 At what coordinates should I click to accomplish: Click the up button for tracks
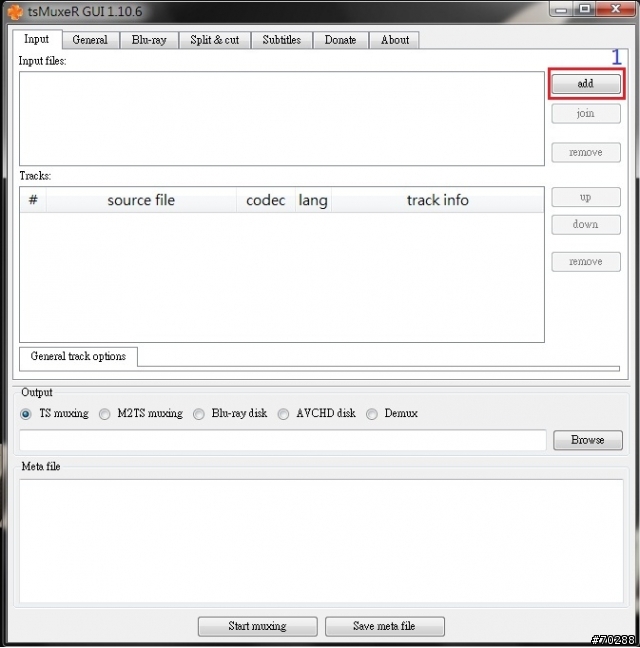[586, 197]
